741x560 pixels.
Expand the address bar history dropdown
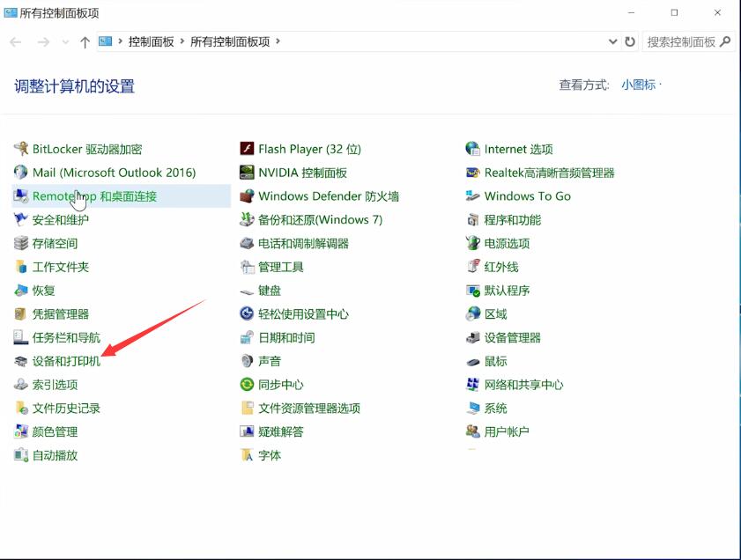coord(613,41)
